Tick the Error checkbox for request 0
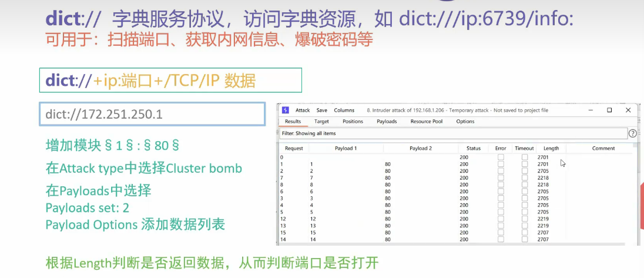 point(501,158)
